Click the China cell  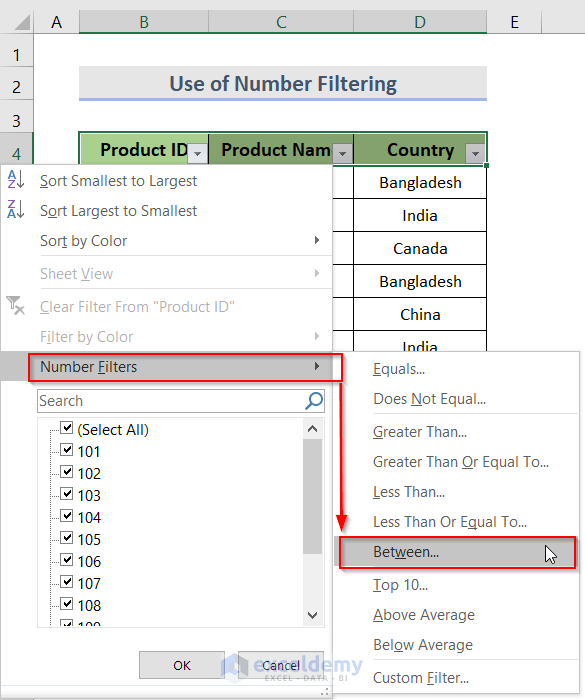(420, 314)
